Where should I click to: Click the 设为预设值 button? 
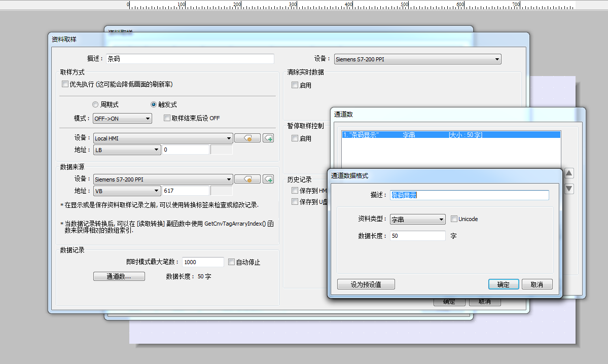coord(366,284)
